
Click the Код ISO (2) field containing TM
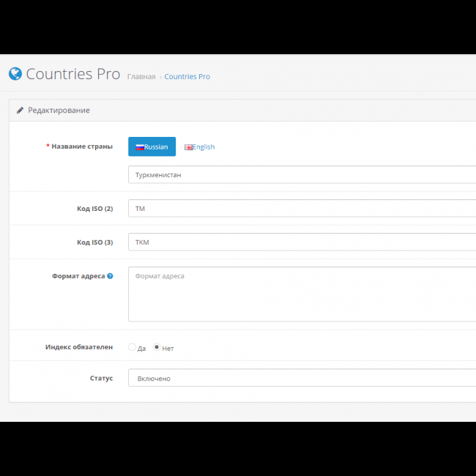[302, 209]
